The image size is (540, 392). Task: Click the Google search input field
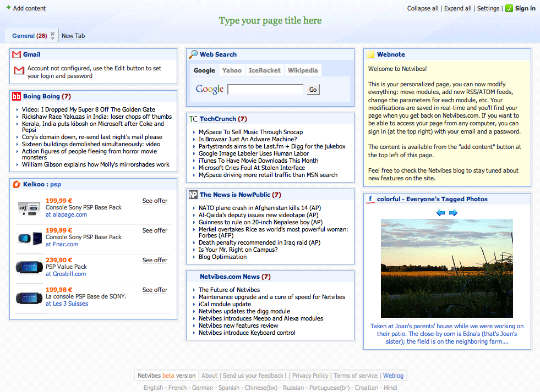[265, 90]
